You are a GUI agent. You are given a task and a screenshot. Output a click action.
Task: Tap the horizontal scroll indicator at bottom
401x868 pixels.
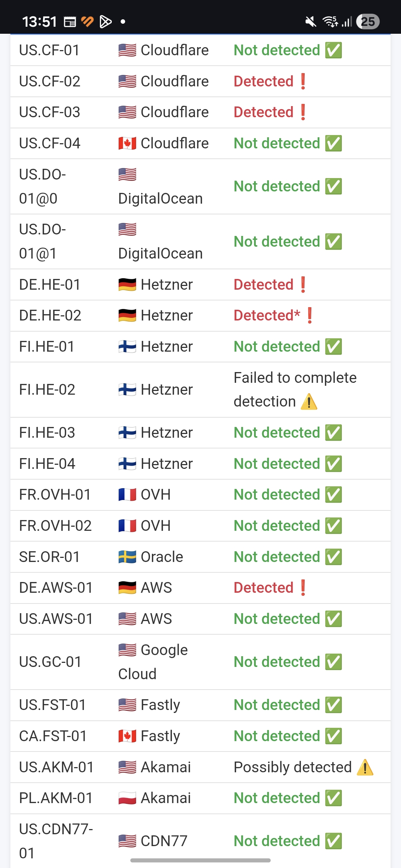(200, 860)
